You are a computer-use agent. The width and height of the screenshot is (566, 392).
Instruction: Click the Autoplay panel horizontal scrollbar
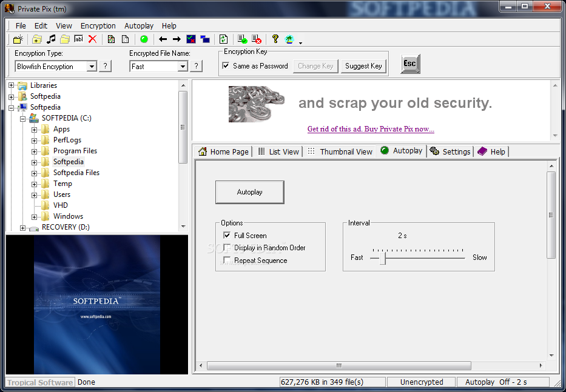(339, 365)
